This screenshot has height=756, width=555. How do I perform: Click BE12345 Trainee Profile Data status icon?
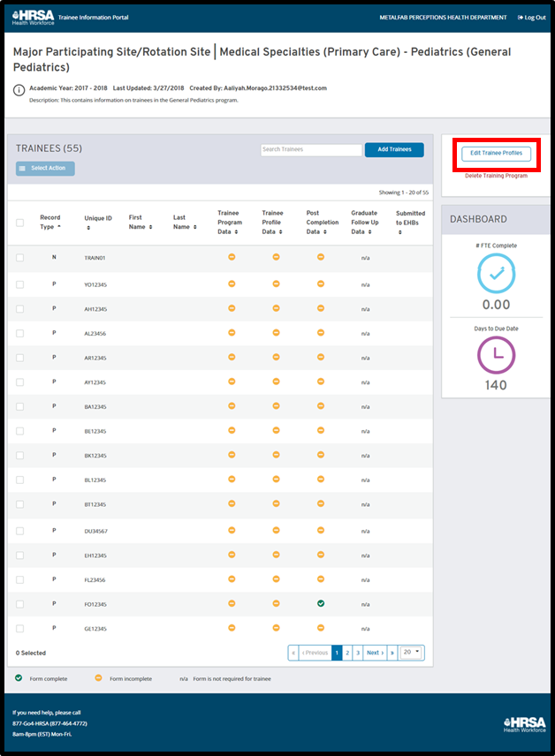pos(276,430)
